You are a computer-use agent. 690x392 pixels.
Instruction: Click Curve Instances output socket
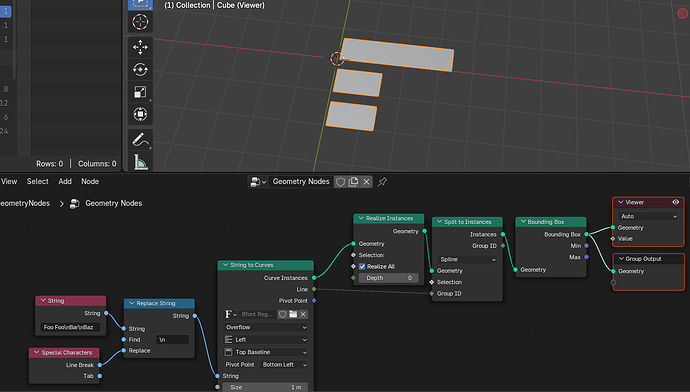(x=314, y=278)
